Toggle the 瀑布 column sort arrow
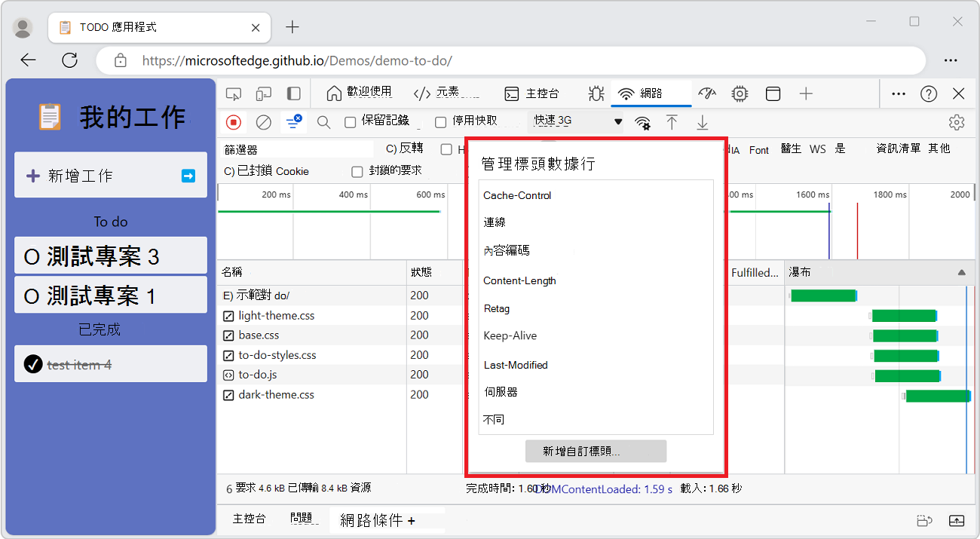The height and width of the screenshot is (539, 980). [960, 272]
